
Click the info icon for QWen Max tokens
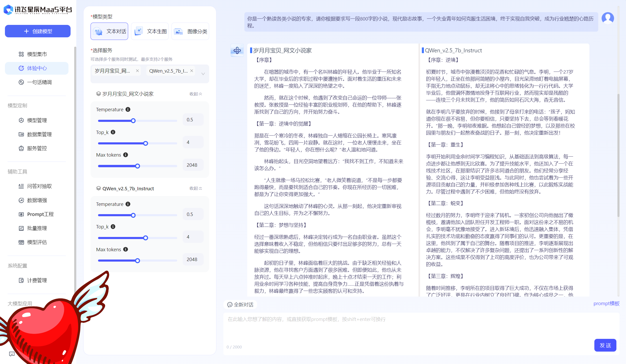tap(126, 249)
